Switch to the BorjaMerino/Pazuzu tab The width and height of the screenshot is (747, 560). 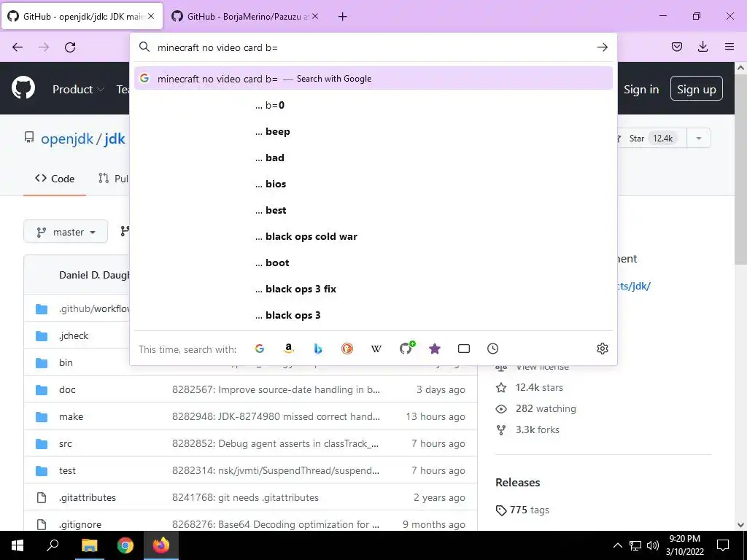(244, 16)
